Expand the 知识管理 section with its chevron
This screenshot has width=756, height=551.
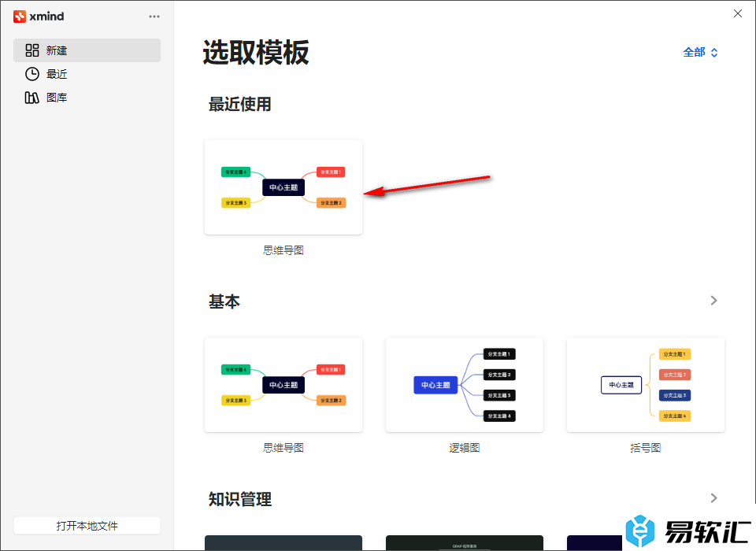pyautogui.click(x=714, y=498)
